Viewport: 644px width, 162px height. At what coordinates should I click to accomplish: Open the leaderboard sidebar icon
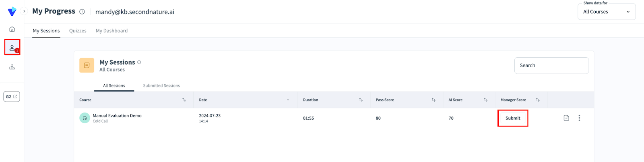(12, 67)
